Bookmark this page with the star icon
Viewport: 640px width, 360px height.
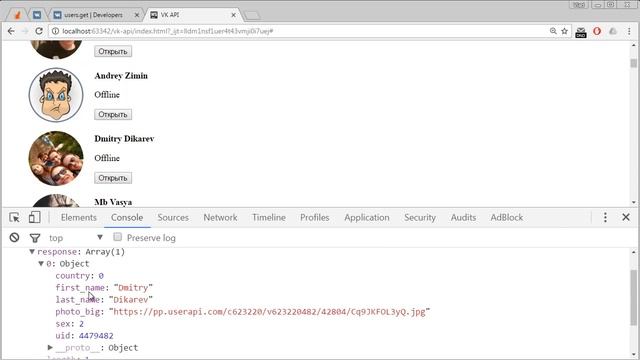pyautogui.click(x=564, y=31)
